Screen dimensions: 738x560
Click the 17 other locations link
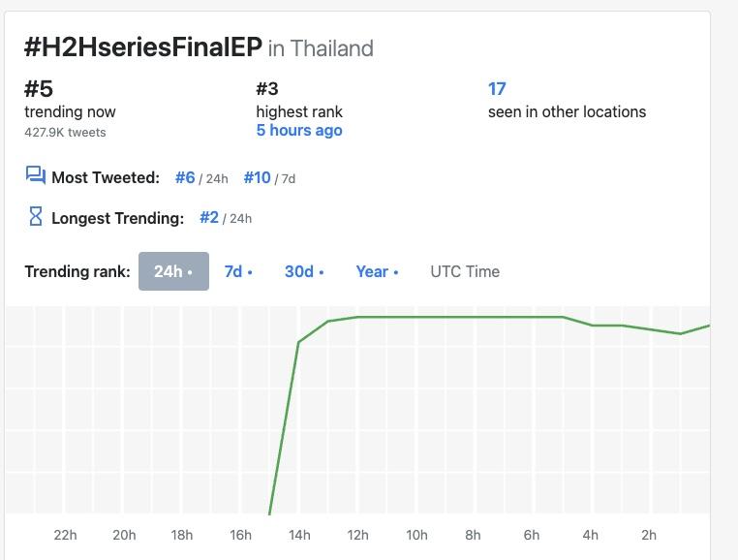(x=497, y=89)
